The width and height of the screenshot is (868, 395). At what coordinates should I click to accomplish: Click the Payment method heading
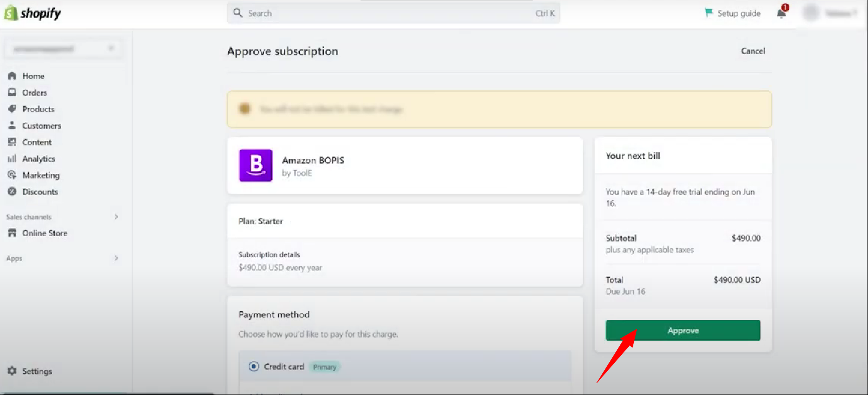click(x=274, y=315)
